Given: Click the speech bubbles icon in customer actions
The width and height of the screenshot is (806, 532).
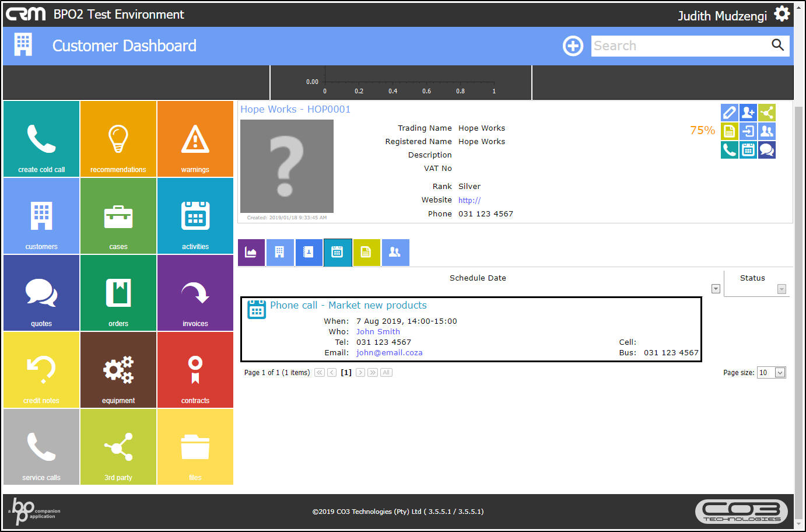Looking at the screenshot, I should (767, 150).
